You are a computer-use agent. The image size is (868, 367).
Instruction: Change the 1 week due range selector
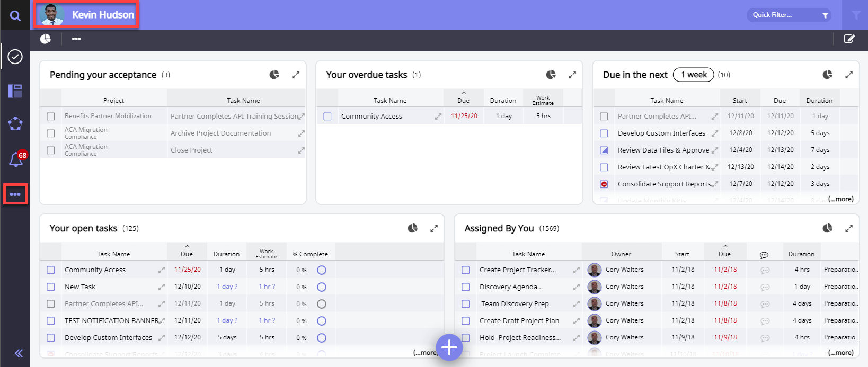(693, 75)
